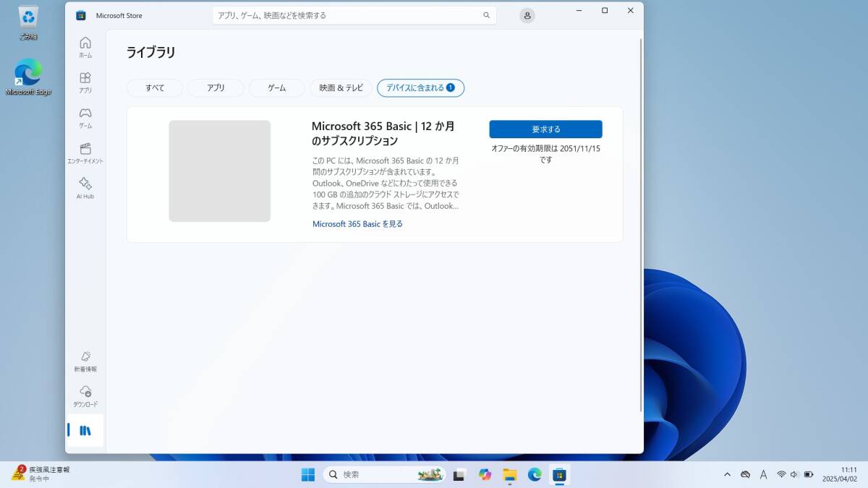Image resolution: width=868 pixels, height=488 pixels.
Task: Open File Explorer from the taskbar
Action: pyautogui.click(x=510, y=474)
